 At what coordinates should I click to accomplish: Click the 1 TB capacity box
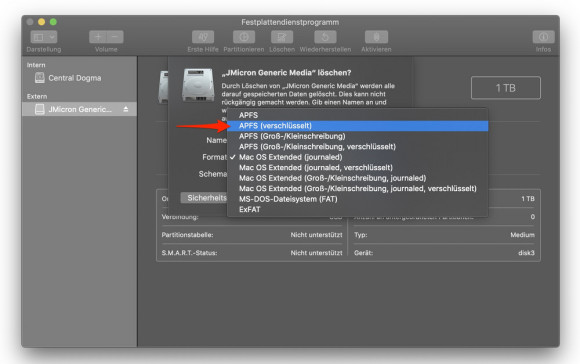(506, 88)
